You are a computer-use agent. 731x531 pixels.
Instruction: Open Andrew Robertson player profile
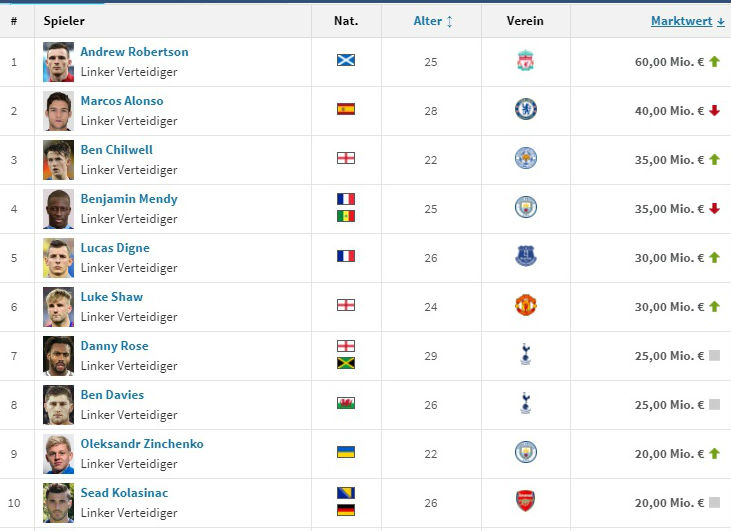click(134, 52)
